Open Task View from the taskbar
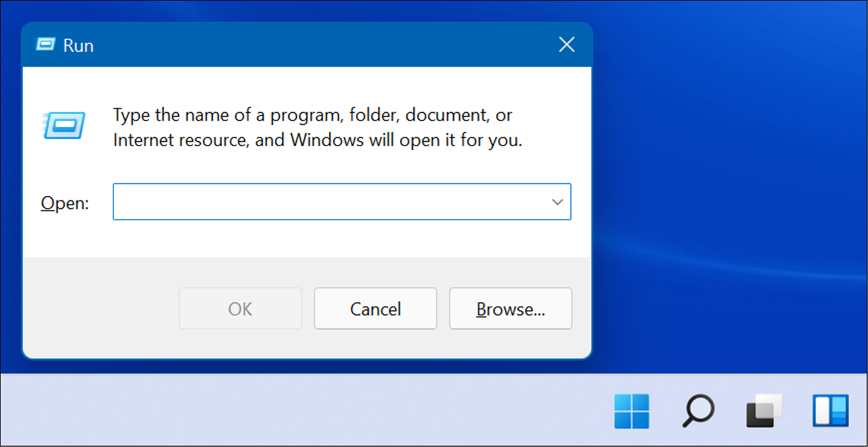This screenshot has width=868, height=447. coord(762,411)
